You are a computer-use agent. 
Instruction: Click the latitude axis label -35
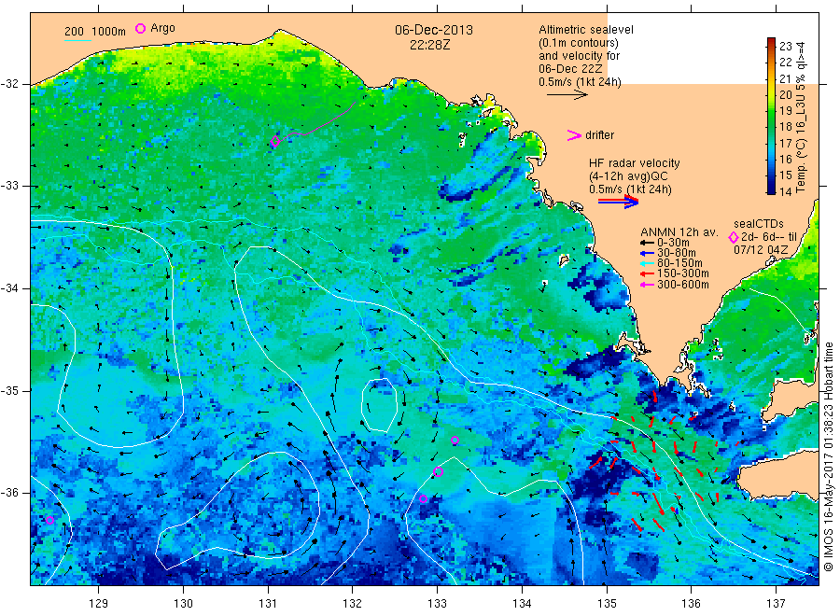(x=9, y=390)
